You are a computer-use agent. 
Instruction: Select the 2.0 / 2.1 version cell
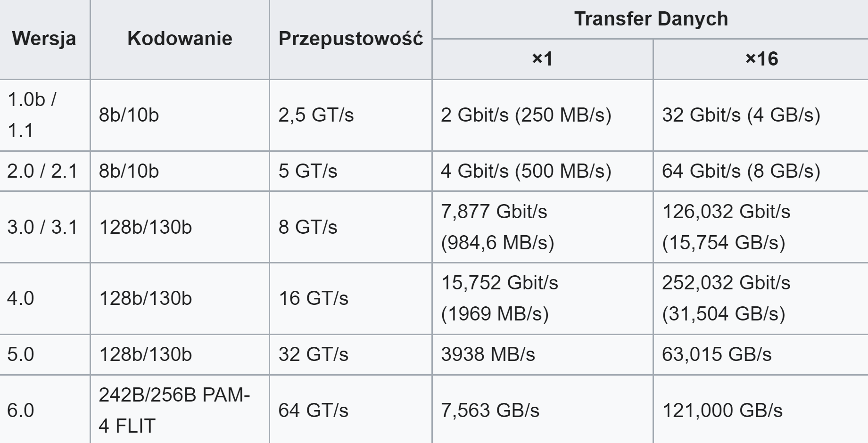[x=45, y=171]
